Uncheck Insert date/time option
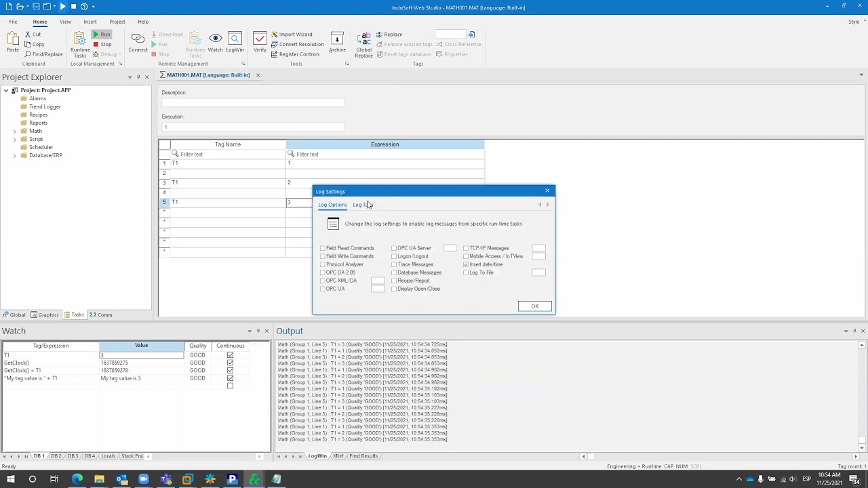 (x=466, y=264)
